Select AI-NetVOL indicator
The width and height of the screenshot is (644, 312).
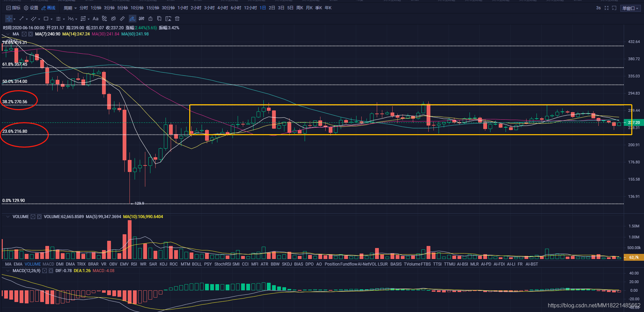367,264
